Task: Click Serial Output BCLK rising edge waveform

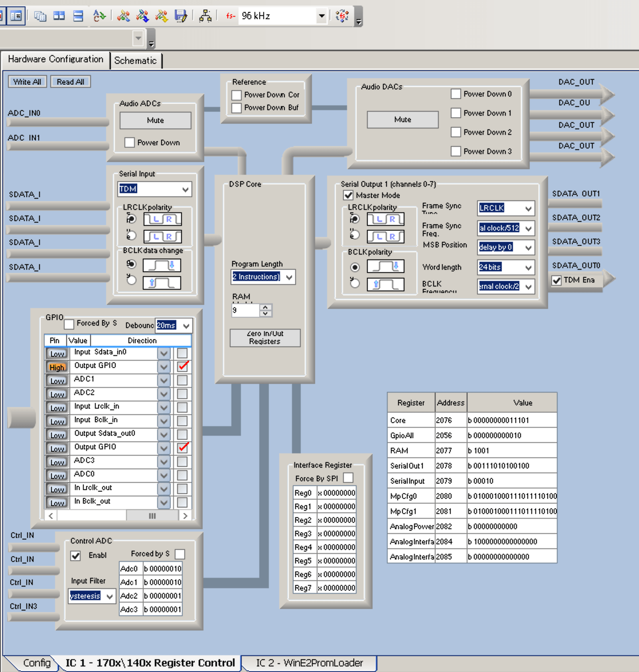Action: coord(385,285)
